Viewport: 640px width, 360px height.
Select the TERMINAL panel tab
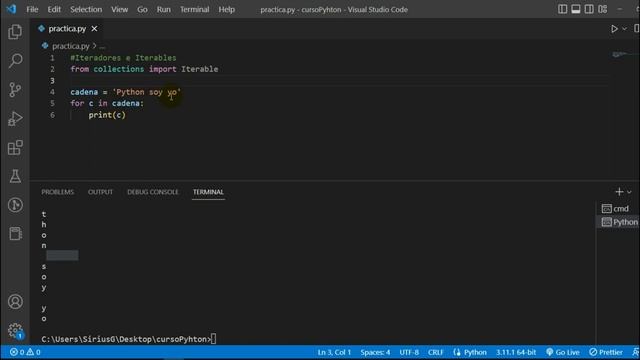tap(208, 192)
